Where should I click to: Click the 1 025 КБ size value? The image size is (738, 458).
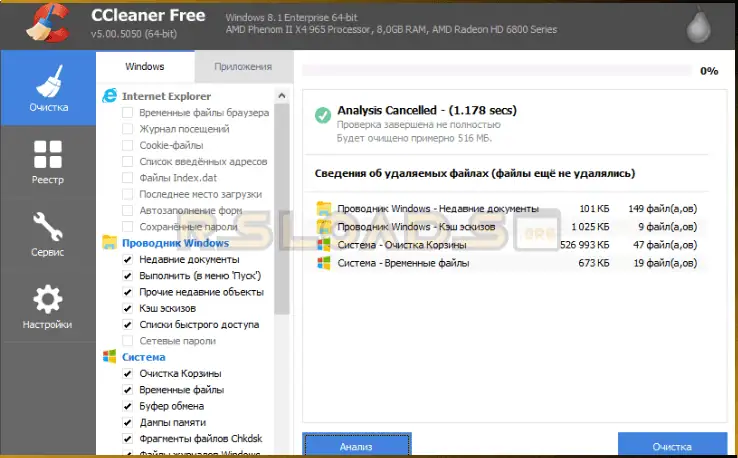click(590, 226)
